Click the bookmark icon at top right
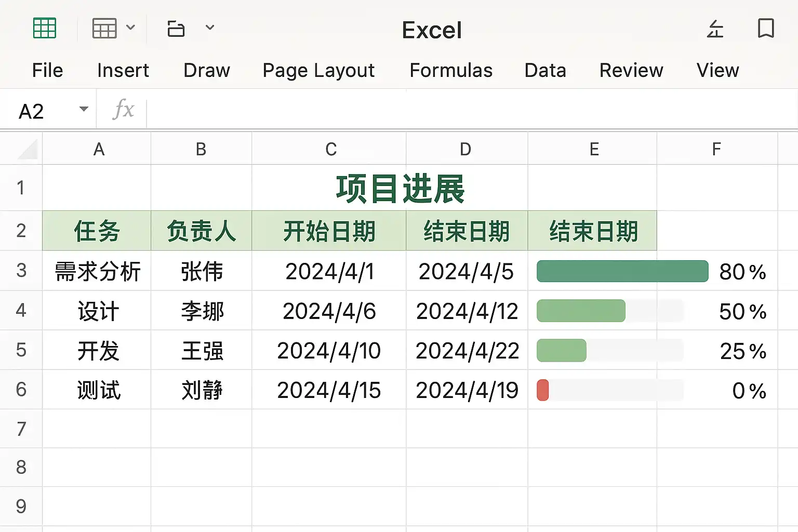Image resolution: width=798 pixels, height=532 pixels. [766, 28]
